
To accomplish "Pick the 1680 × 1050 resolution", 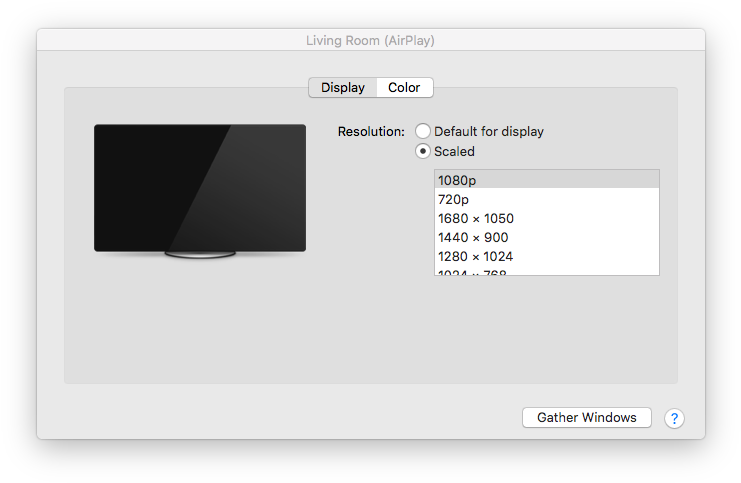I will click(x=546, y=218).
